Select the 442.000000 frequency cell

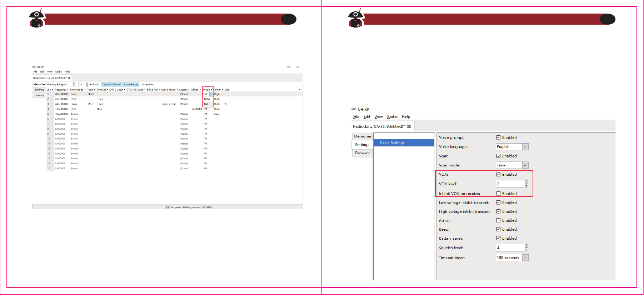pos(61,104)
